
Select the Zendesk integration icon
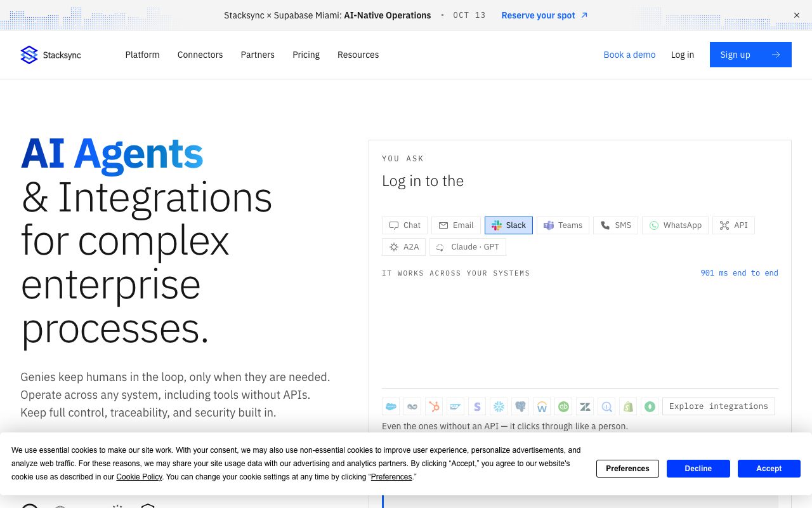[x=585, y=406]
